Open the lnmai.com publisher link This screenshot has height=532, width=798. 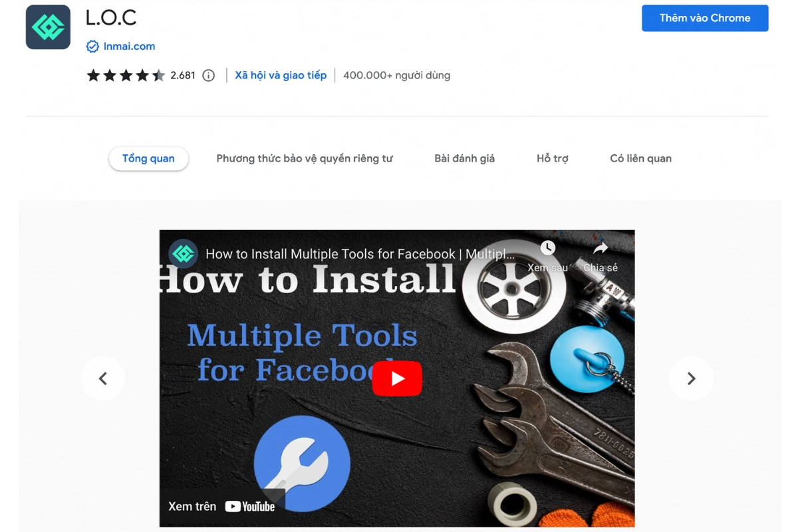pos(129,47)
